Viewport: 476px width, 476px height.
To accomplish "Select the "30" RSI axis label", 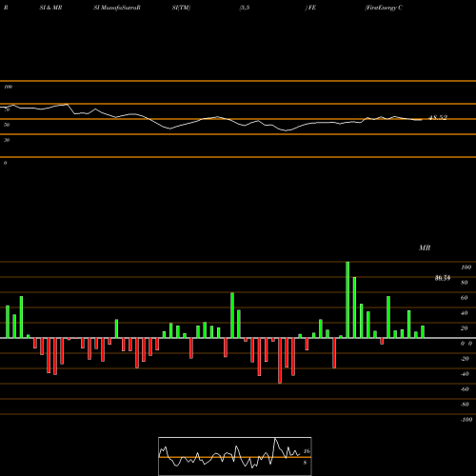I will (x=7, y=140).
